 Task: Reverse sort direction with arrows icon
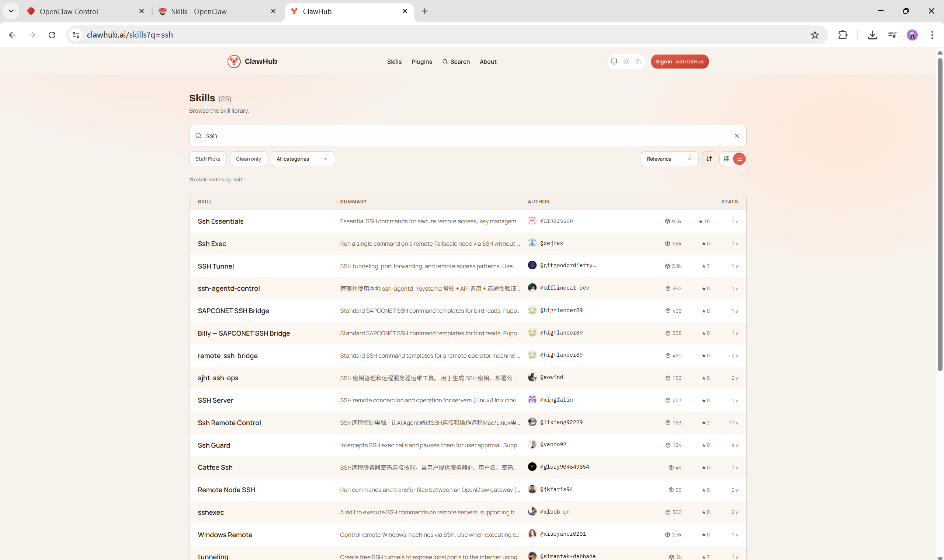pyautogui.click(x=709, y=159)
